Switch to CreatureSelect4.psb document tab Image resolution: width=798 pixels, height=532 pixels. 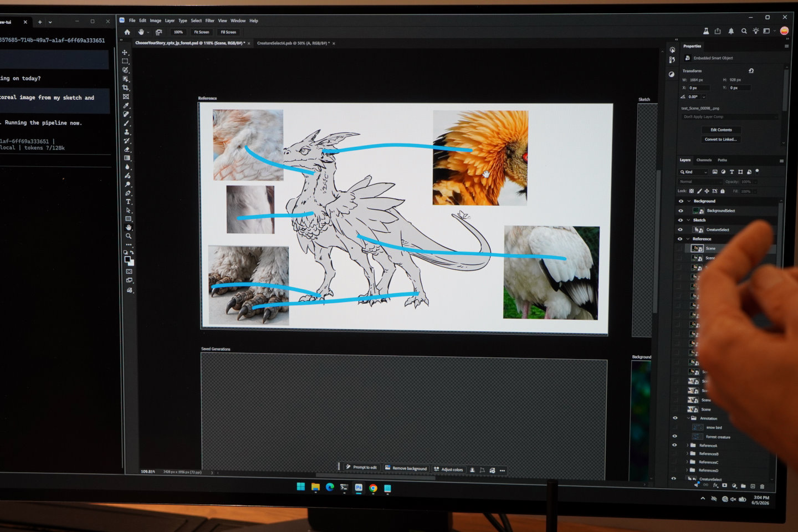coord(293,43)
